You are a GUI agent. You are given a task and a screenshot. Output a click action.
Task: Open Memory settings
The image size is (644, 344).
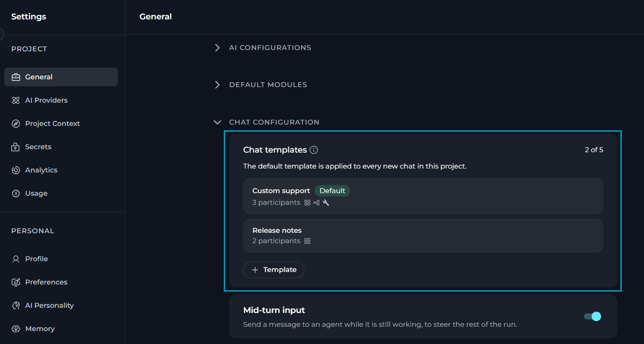click(61, 328)
